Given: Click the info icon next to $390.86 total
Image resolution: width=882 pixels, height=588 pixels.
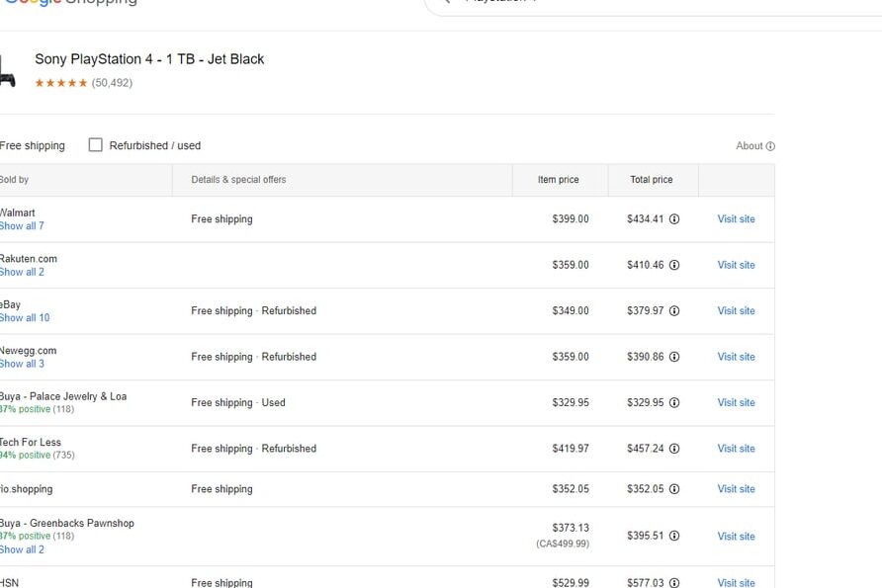Looking at the screenshot, I should point(674,357).
